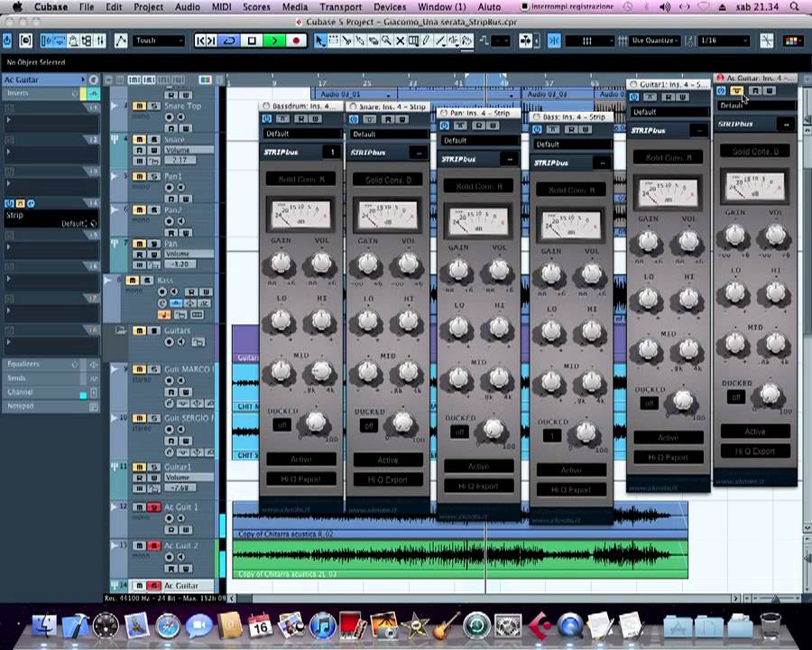The height and width of the screenshot is (650, 812).
Task: Mute the Pan1 track
Action: coord(139,176)
